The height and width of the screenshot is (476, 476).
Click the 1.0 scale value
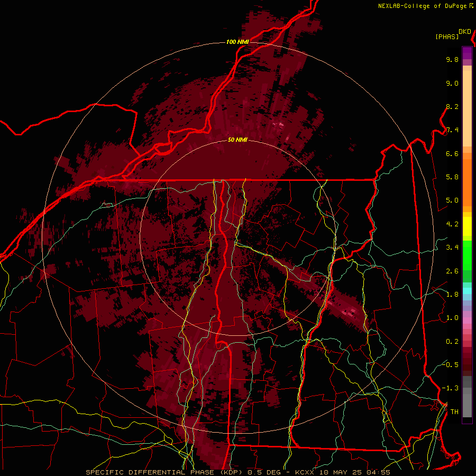click(x=452, y=318)
